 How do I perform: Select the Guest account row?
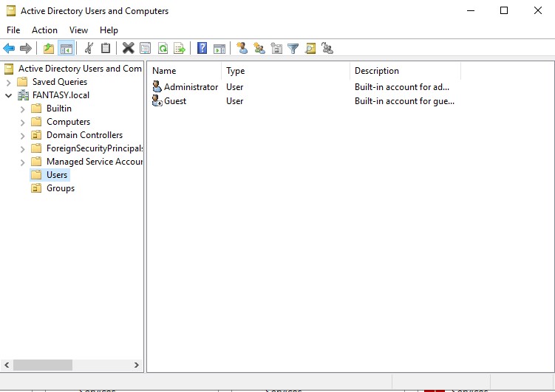pos(303,100)
